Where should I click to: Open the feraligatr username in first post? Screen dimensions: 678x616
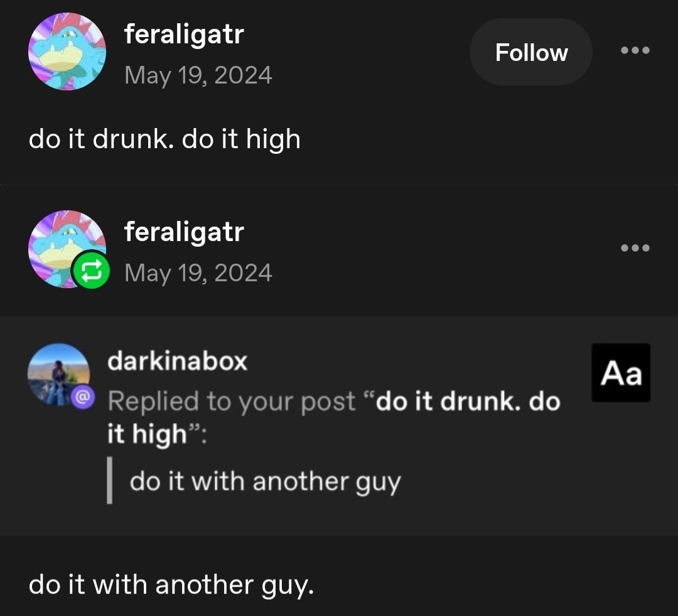tap(184, 34)
